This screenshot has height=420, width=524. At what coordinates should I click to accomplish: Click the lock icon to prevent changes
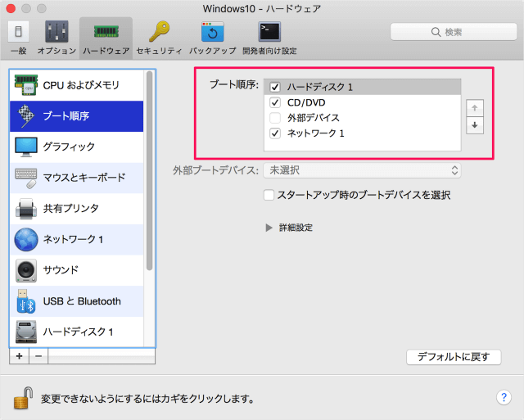point(22,399)
